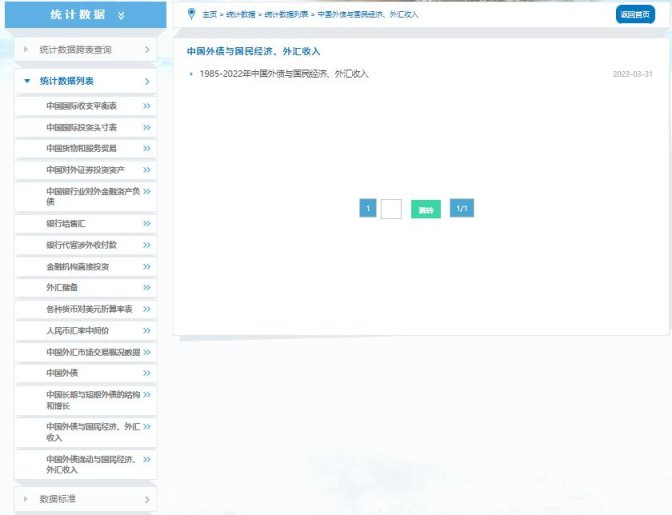This screenshot has height=515, width=672.
Task: Open 中国国际投资头寸表 in sidebar
Action: pos(82,127)
